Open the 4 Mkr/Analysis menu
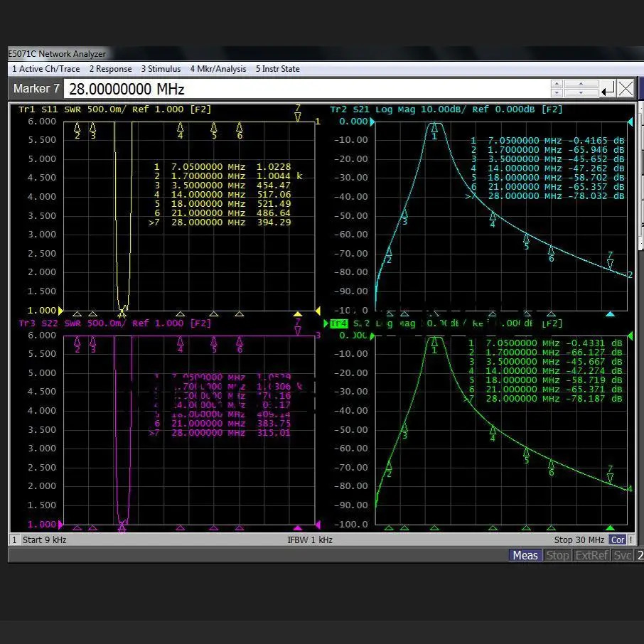This screenshot has width=644, height=644. coord(218,69)
